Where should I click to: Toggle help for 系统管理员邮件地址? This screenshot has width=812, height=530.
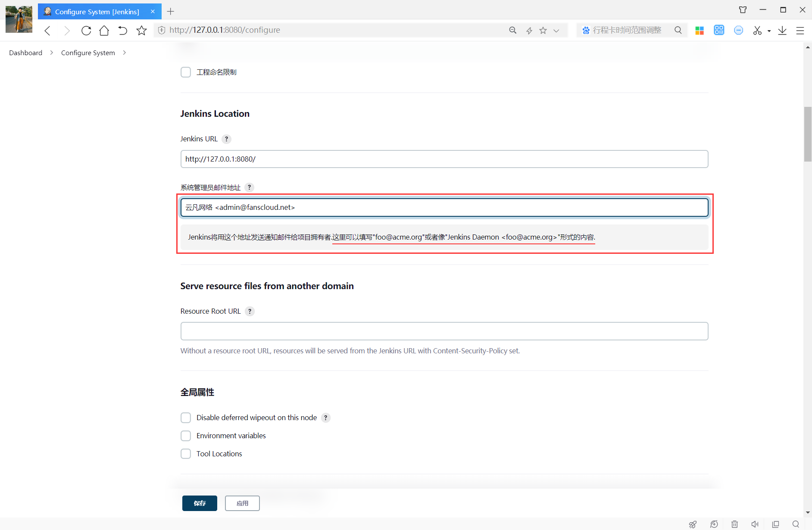coord(249,187)
